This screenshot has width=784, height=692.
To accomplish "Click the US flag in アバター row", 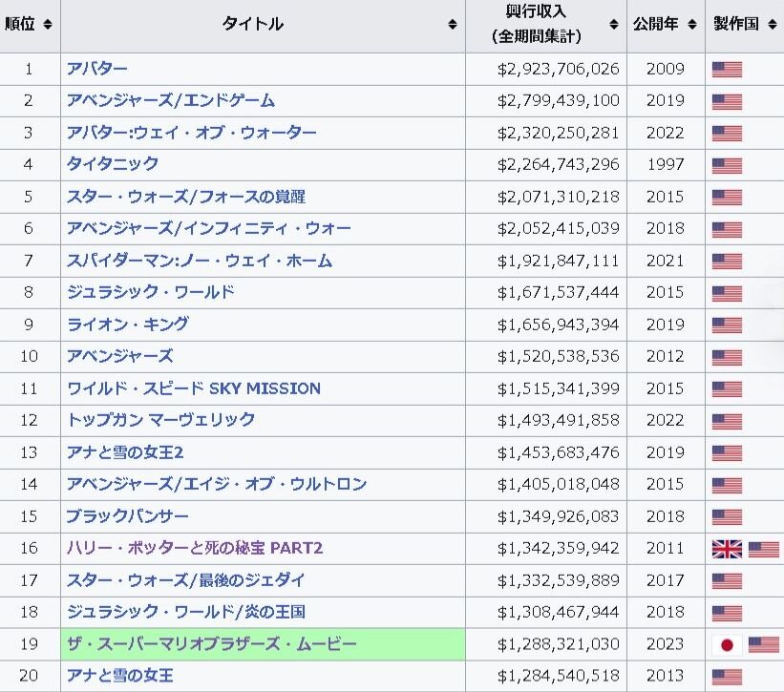I will point(727,69).
